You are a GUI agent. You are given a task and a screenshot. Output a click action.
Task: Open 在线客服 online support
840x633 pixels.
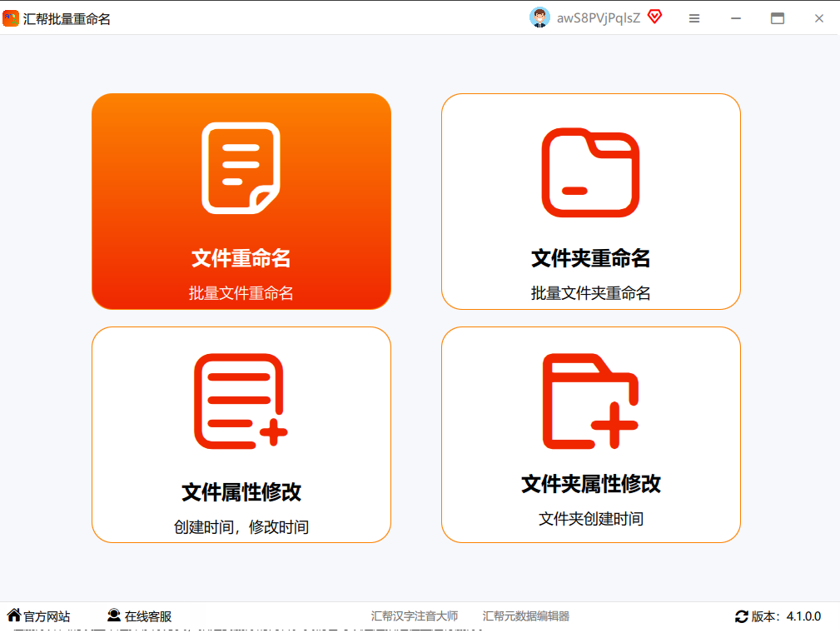pos(148,616)
